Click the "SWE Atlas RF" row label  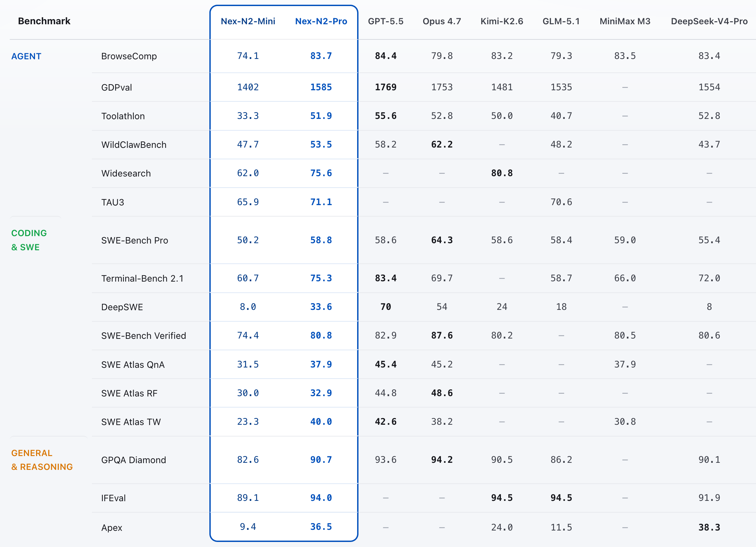point(129,393)
